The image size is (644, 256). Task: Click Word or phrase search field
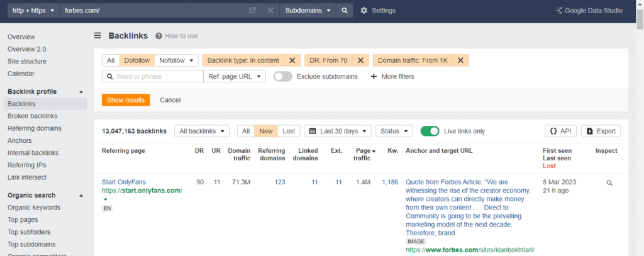tap(153, 77)
